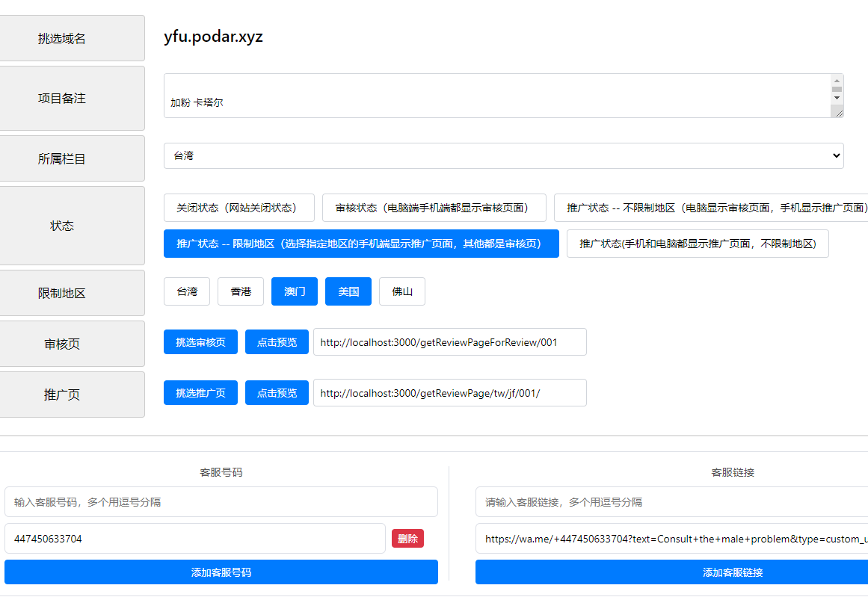Viewport: 868px width, 597px height.
Task: Preview the promotion page with 点击预览
Action: [x=277, y=393]
